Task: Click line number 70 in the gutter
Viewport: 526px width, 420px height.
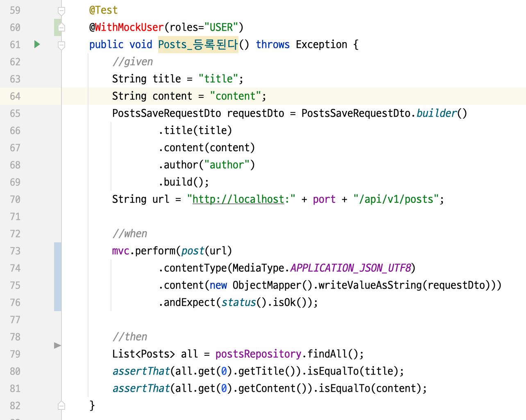Action: tap(15, 199)
